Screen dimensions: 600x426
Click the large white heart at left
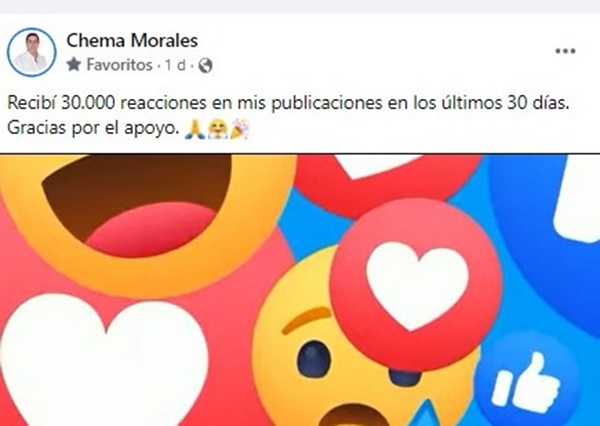pos(104,360)
